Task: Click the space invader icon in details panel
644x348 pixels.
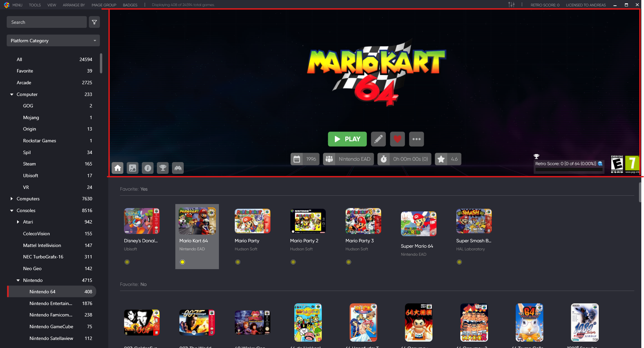Action: click(x=178, y=168)
